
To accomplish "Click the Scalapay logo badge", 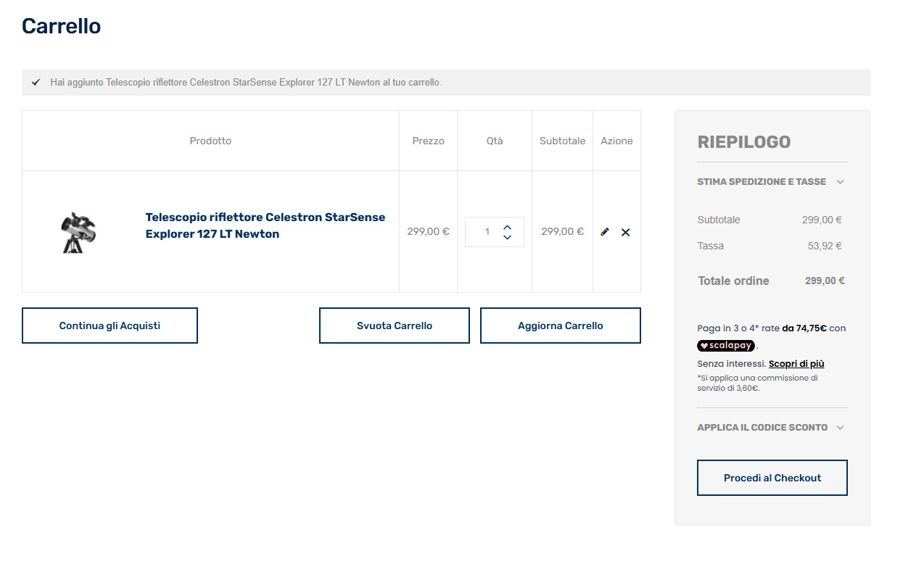I will (726, 346).
